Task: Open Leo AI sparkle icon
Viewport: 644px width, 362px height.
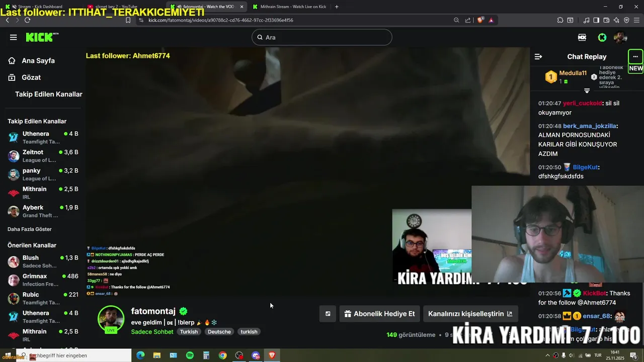Action: (616, 20)
